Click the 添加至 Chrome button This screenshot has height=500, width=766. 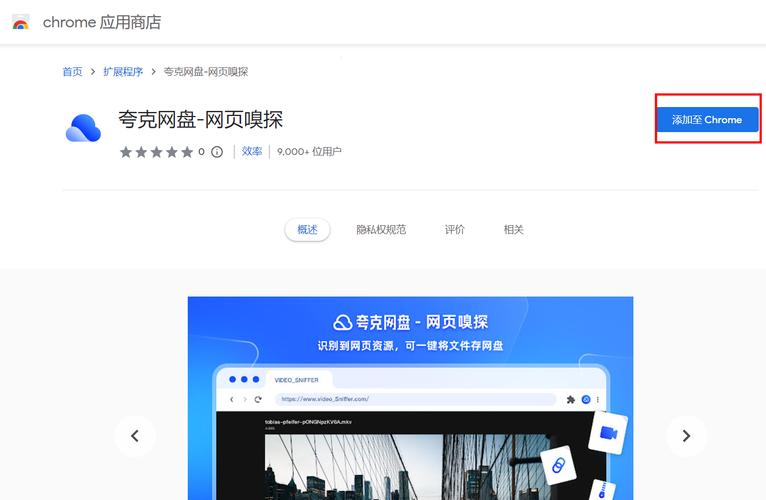pos(707,119)
